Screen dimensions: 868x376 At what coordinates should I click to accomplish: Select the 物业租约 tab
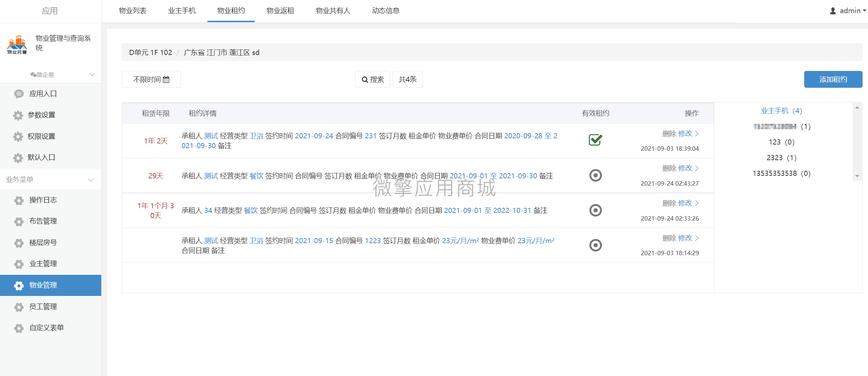[x=231, y=11]
